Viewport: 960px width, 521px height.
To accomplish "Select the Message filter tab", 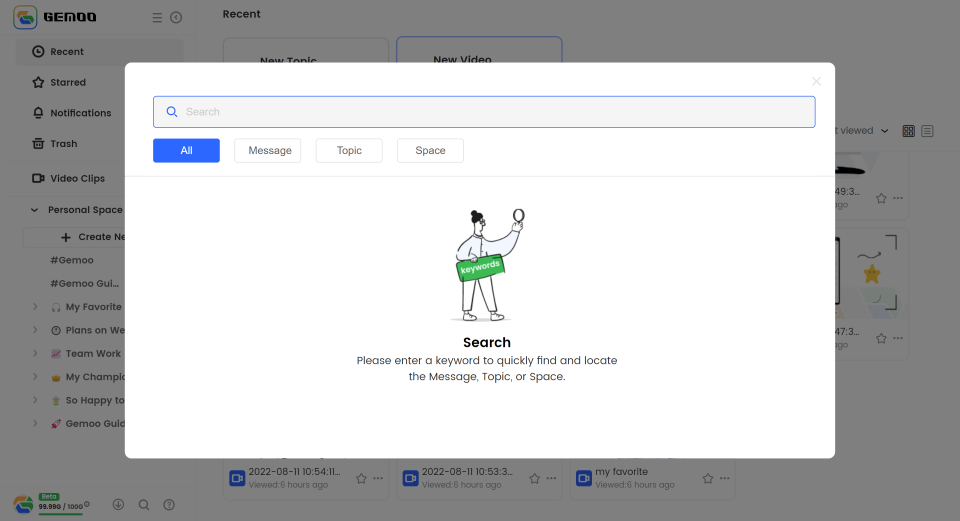I will (268, 151).
